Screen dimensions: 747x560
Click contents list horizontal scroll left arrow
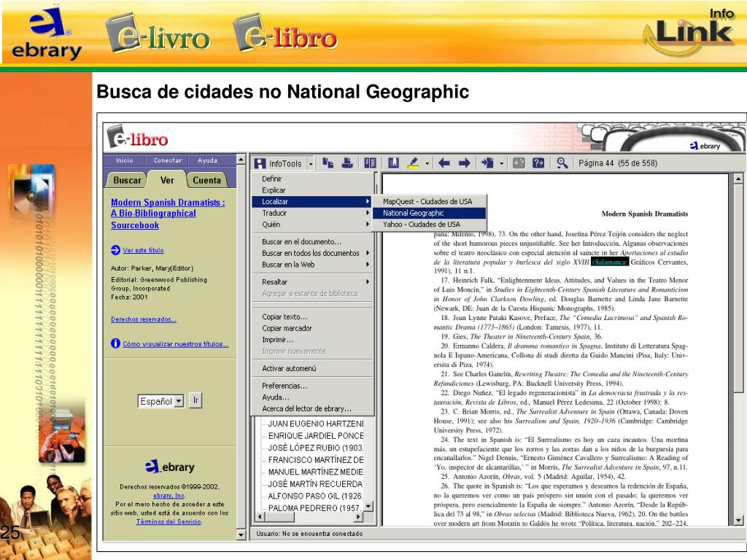pyautogui.click(x=260, y=517)
